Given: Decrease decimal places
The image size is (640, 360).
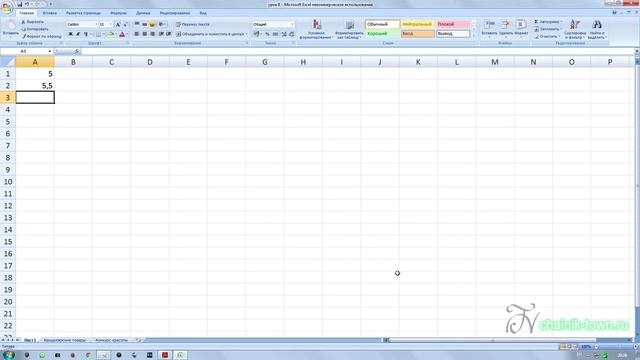Looking at the screenshot, I should (291, 34).
